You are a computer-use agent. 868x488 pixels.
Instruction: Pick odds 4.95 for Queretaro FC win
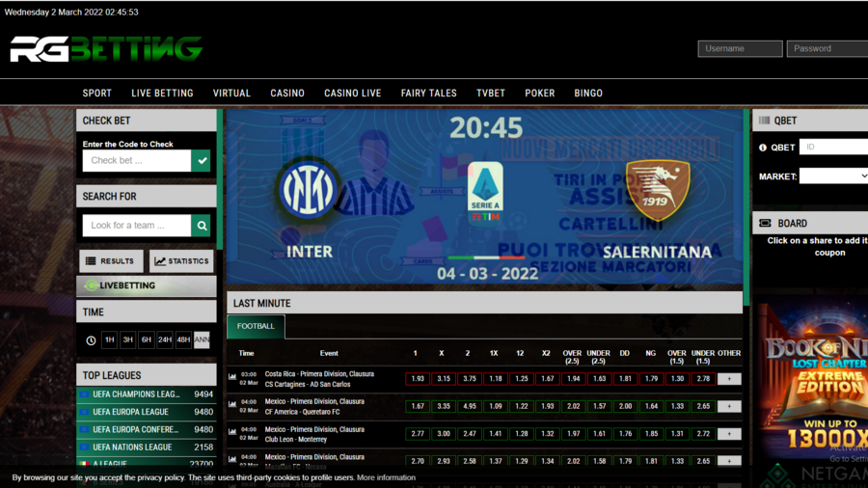[x=470, y=406]
